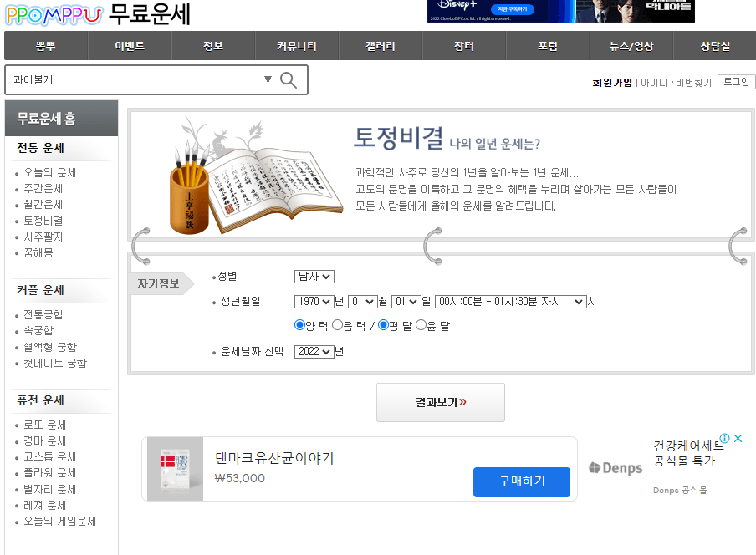The image size is (756, 555).
Task: Click the search magnifier icon
Action: point(288,79)
